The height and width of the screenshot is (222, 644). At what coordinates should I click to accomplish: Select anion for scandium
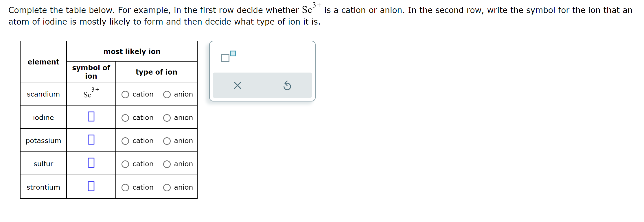(x=167, y=94)
